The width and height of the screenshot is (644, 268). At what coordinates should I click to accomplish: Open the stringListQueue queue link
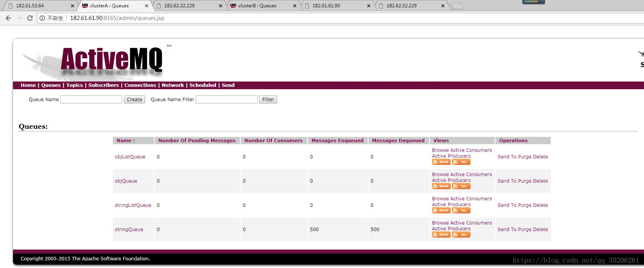[x=133, y=205]
